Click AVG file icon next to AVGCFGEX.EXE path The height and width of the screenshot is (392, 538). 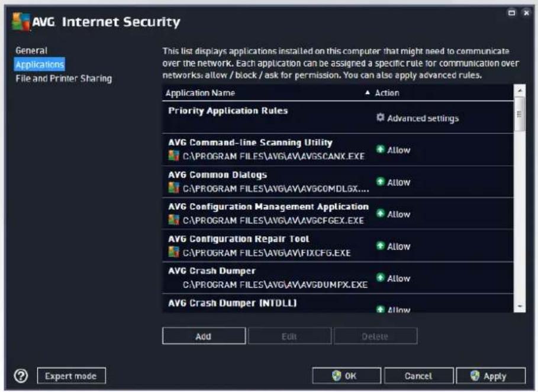click(x=174, y=220)
